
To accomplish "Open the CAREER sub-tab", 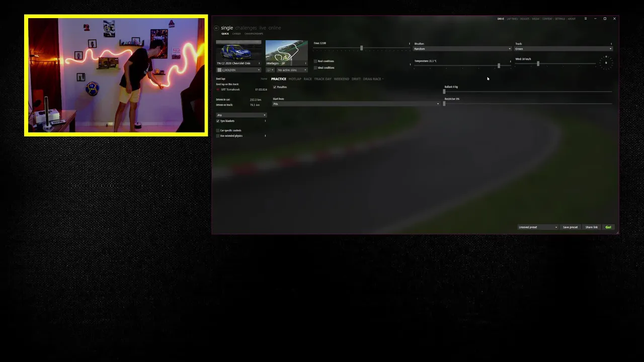I will 236,34.
